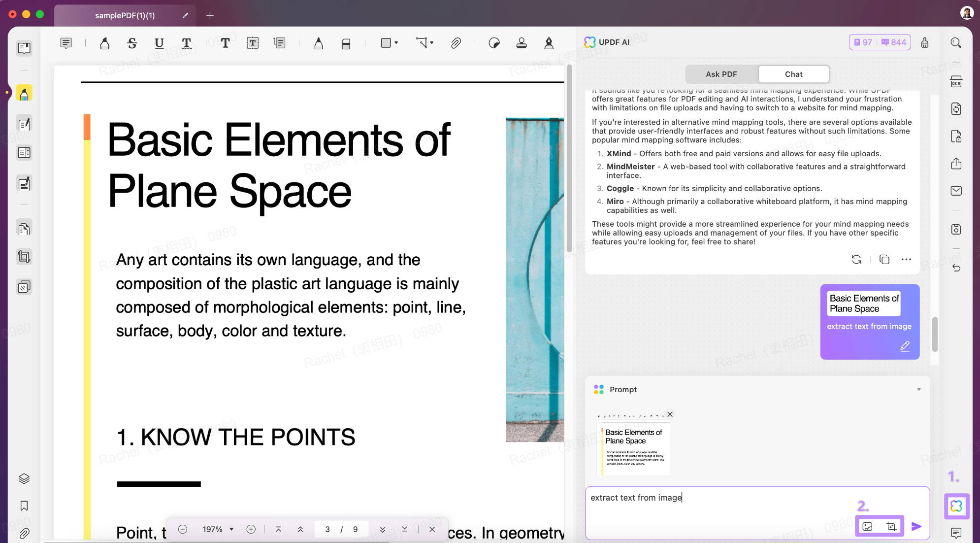Viewport: 980px width, 543px height.
Task: Go to the next page
Action: (x=383, y=529)
